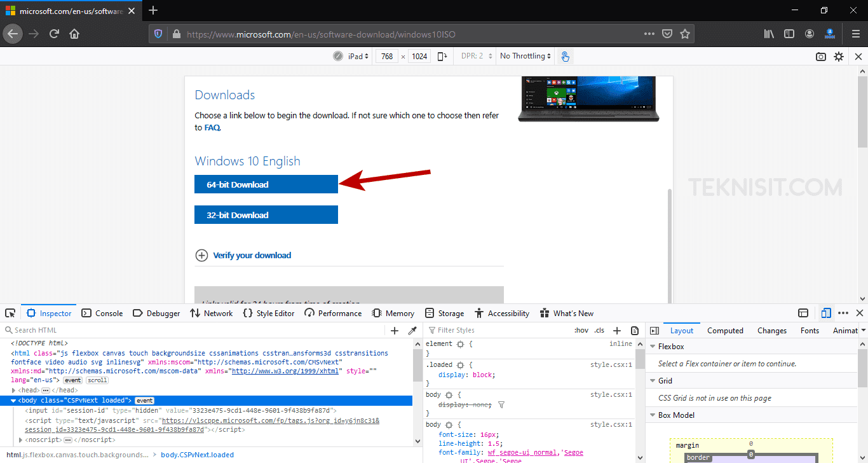
Task: Take a screenshot of the viewport
Action: (821, 57)
